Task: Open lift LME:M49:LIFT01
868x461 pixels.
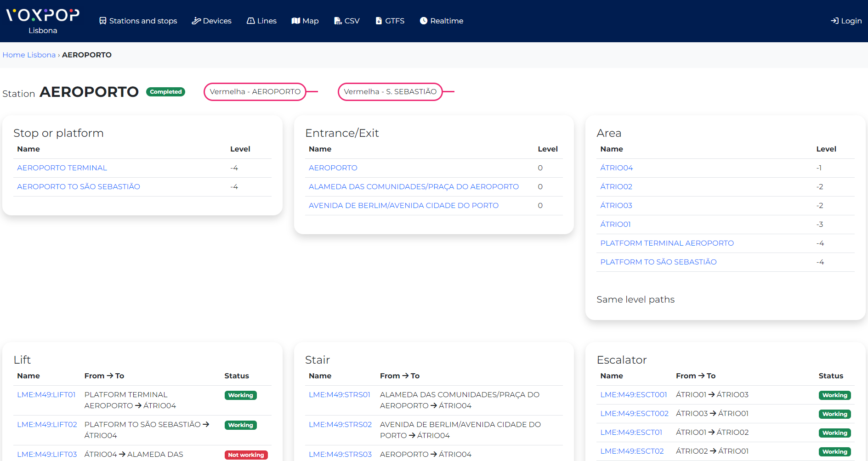Action: [x=46, y=394]
